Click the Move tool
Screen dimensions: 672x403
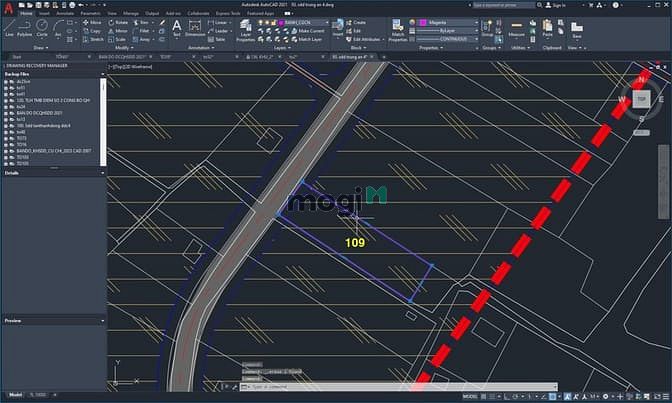pyautogui.click(x=92, y=22)
